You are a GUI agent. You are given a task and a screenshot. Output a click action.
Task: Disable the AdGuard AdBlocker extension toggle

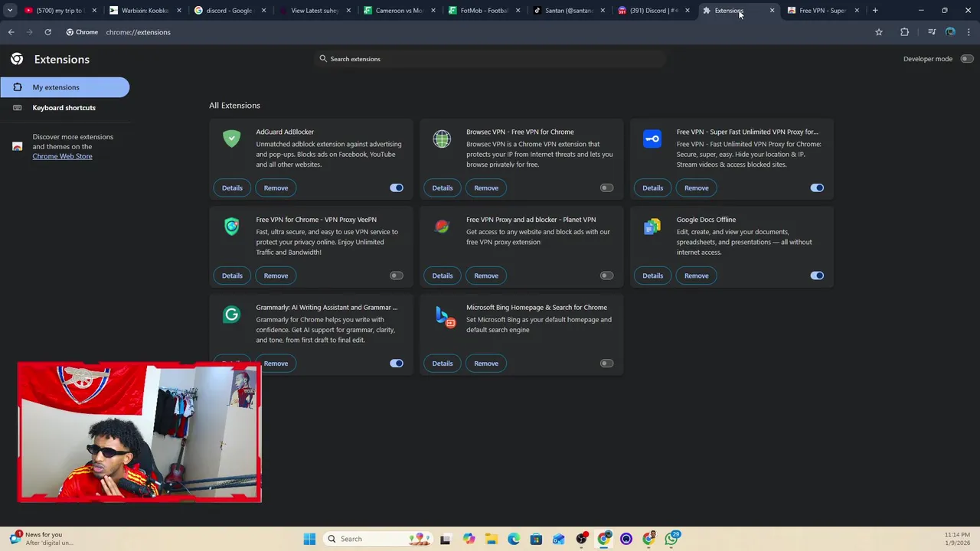coord(396,187)
